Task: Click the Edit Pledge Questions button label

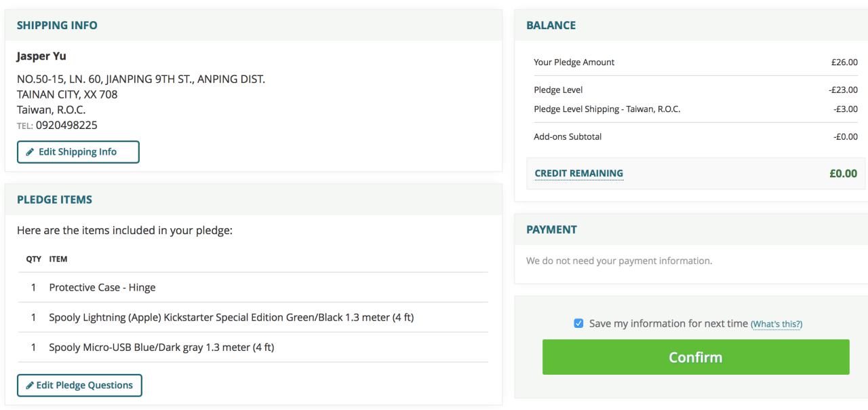Action: 84,386
